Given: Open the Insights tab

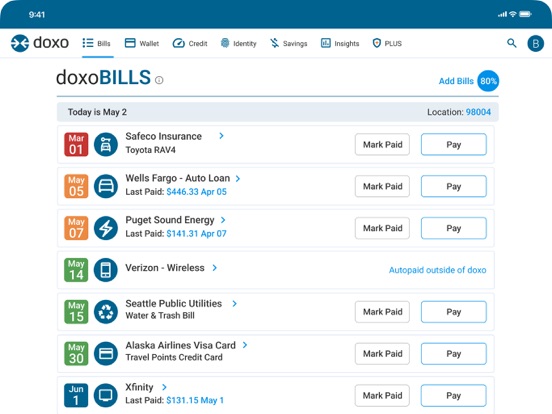Looking at the screenshot, I should (340, 43).
